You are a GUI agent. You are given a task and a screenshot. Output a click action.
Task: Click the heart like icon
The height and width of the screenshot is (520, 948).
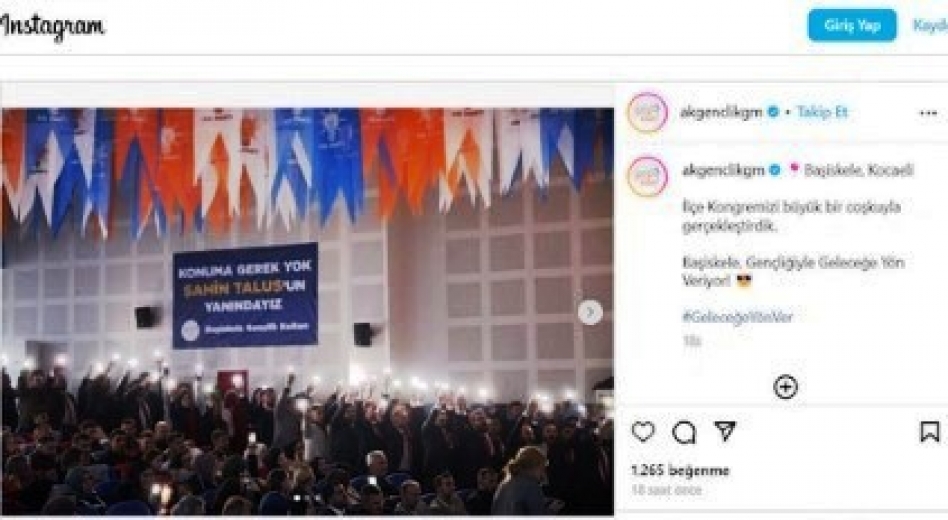643,432
